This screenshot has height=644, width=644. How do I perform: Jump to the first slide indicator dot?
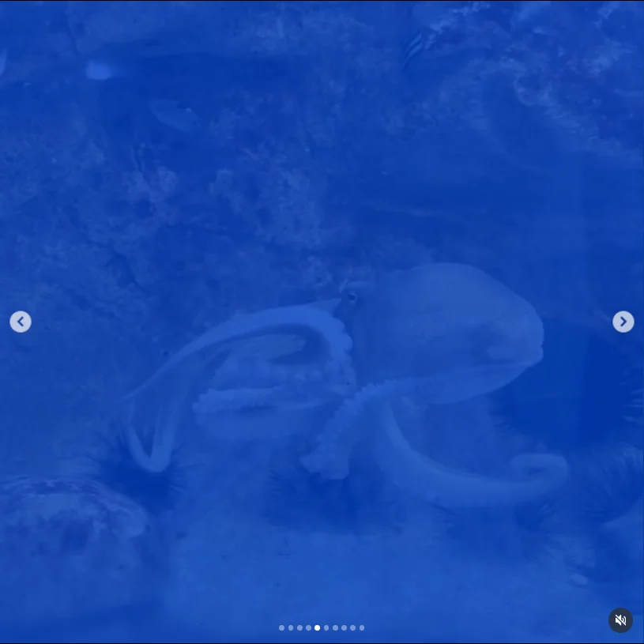pyautogui.click(x=282, y=627)
